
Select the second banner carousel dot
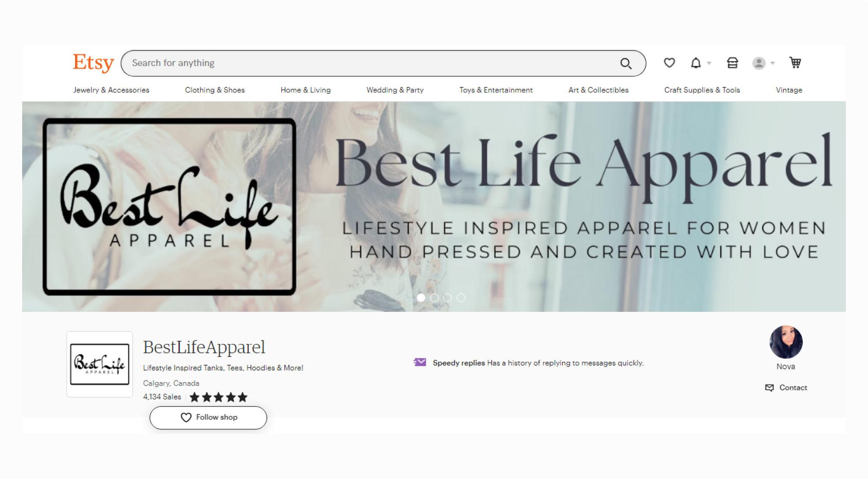(x=434, y=298)
